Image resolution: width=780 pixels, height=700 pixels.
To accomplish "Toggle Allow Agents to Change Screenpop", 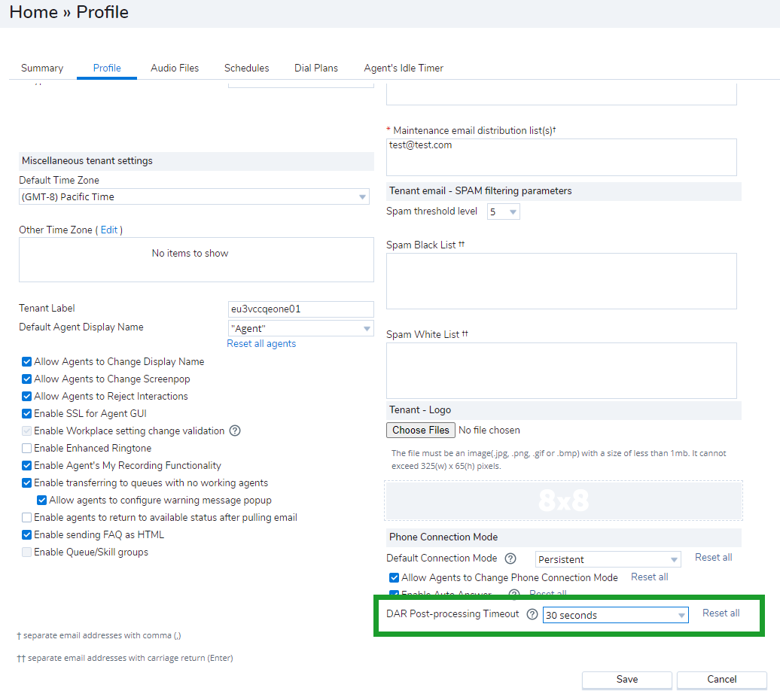I will (x=27, y=379).
